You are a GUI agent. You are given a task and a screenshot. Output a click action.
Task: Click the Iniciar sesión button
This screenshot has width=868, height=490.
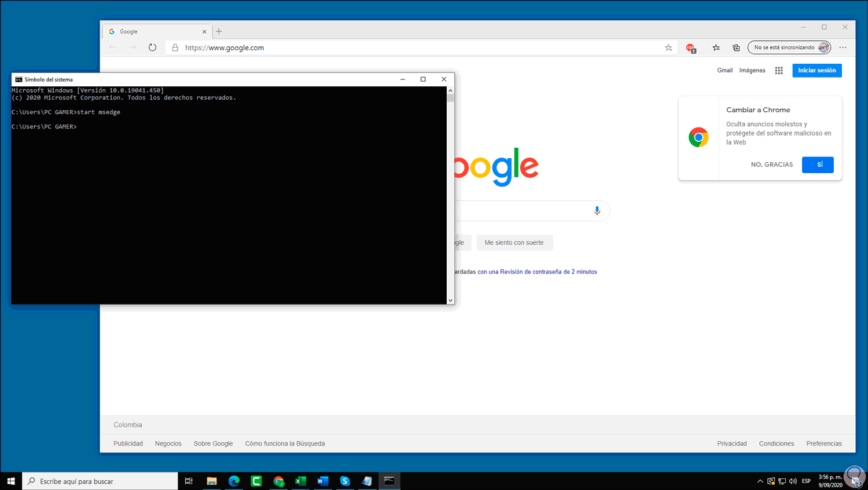coord(817,71)
